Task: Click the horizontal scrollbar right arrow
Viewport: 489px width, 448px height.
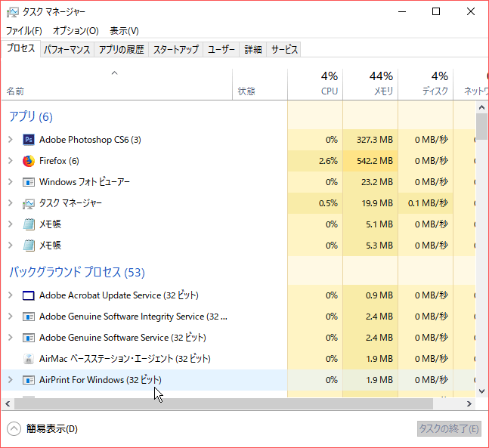Action: 469,404
